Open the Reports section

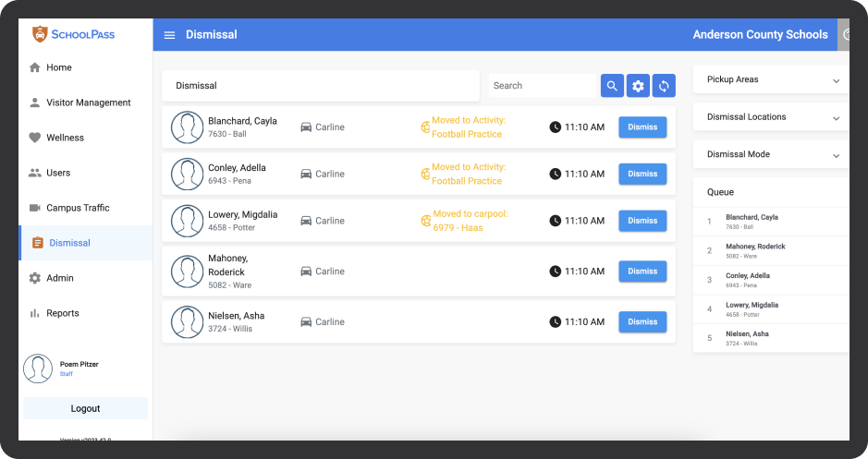63,313
